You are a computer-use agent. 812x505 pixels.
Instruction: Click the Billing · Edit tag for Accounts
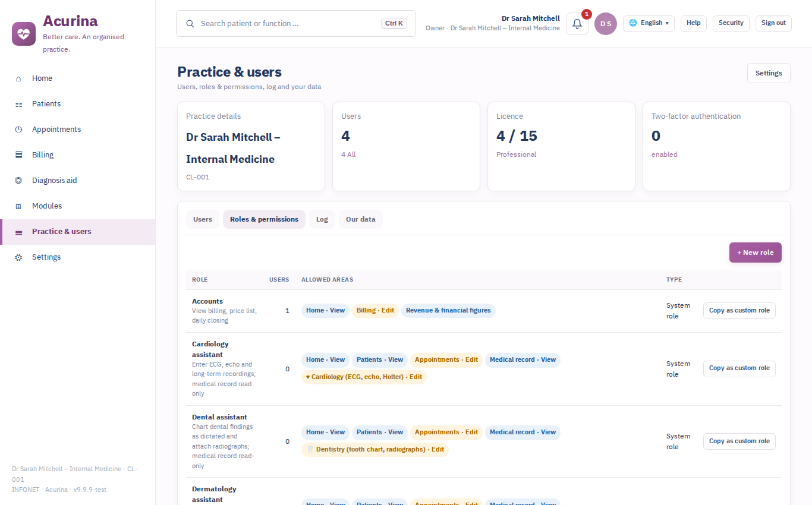click(x=375, y=311)
